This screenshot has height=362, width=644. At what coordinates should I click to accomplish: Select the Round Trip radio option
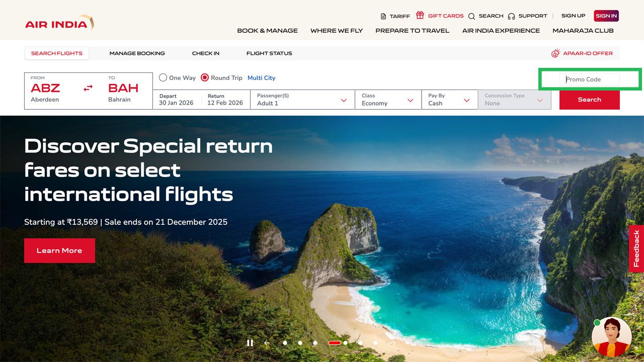[x=205, y=77]
